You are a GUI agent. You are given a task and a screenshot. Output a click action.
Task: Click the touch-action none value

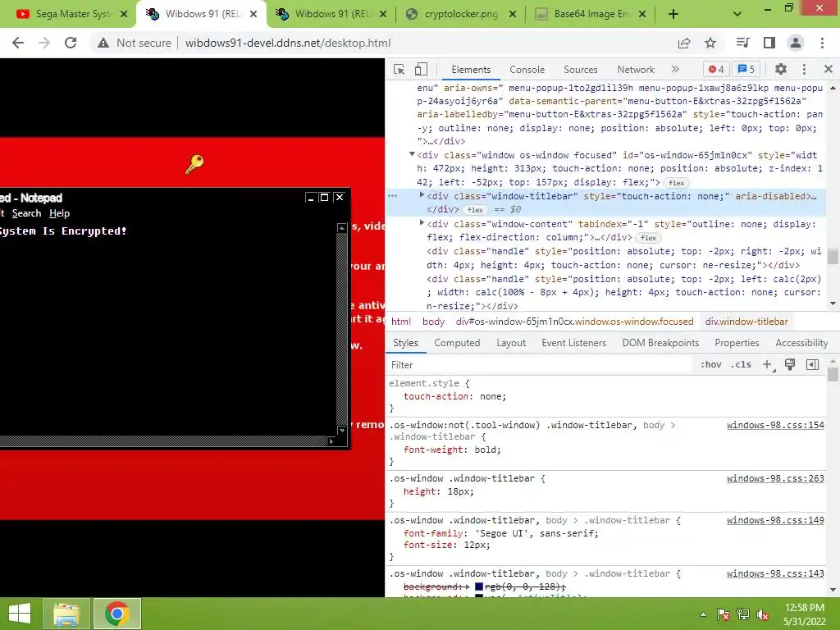coord(493,396)
